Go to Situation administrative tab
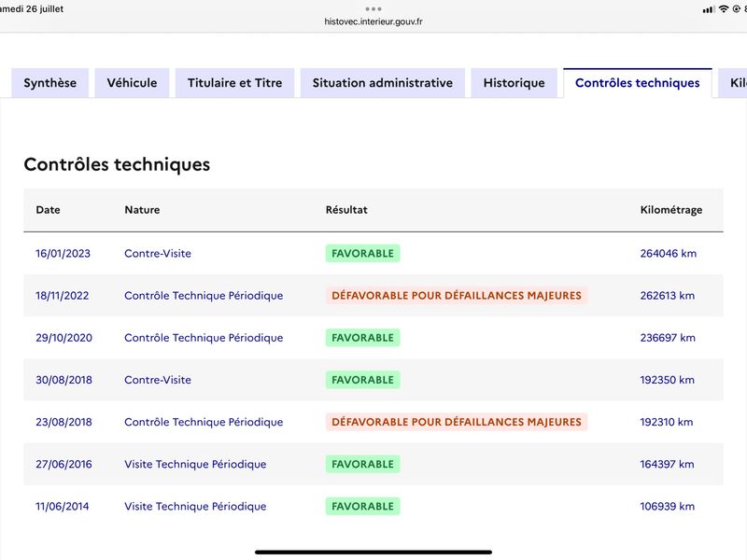 click(383, 83)
